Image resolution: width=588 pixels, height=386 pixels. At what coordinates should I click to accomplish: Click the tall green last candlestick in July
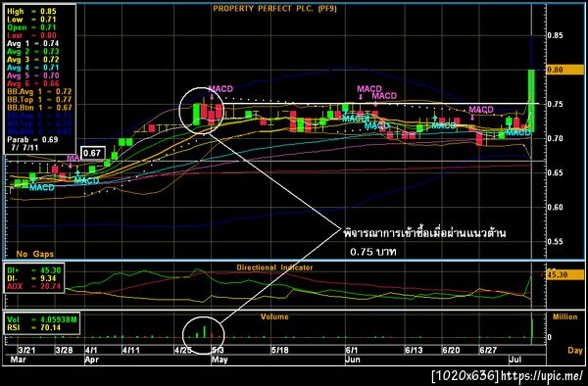point(531,101)
